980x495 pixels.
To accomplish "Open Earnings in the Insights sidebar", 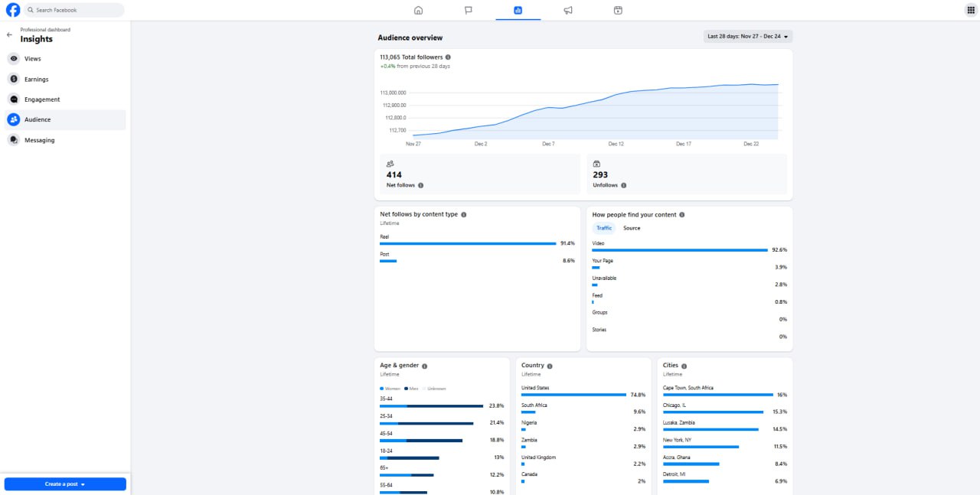I will 36,80.
